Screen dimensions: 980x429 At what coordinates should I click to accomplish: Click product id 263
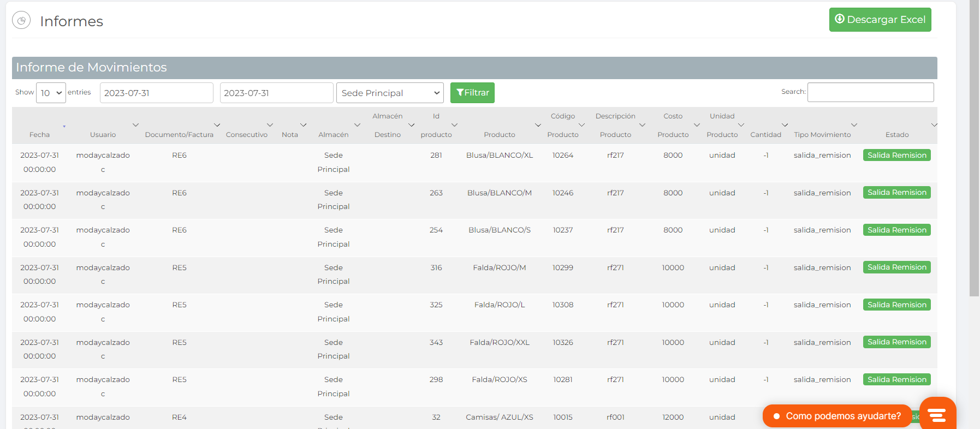click(x=436, y=193)
